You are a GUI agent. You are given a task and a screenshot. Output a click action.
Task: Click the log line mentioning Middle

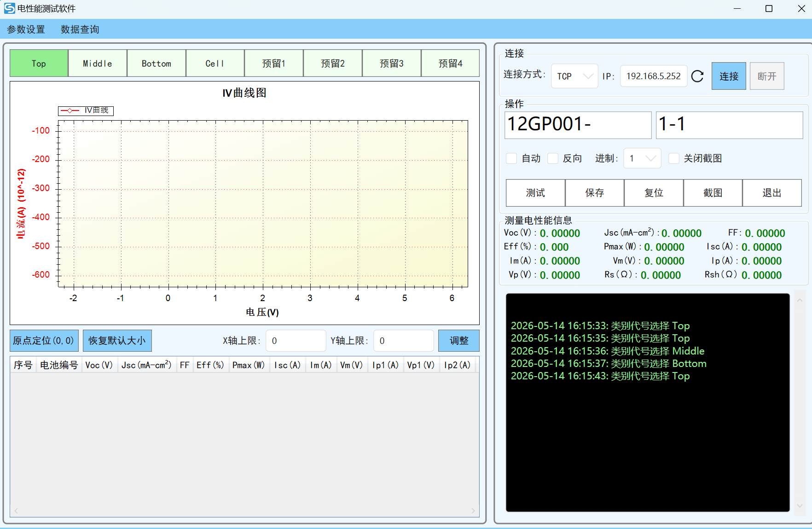pyautogui.click(x=608, y=351)
